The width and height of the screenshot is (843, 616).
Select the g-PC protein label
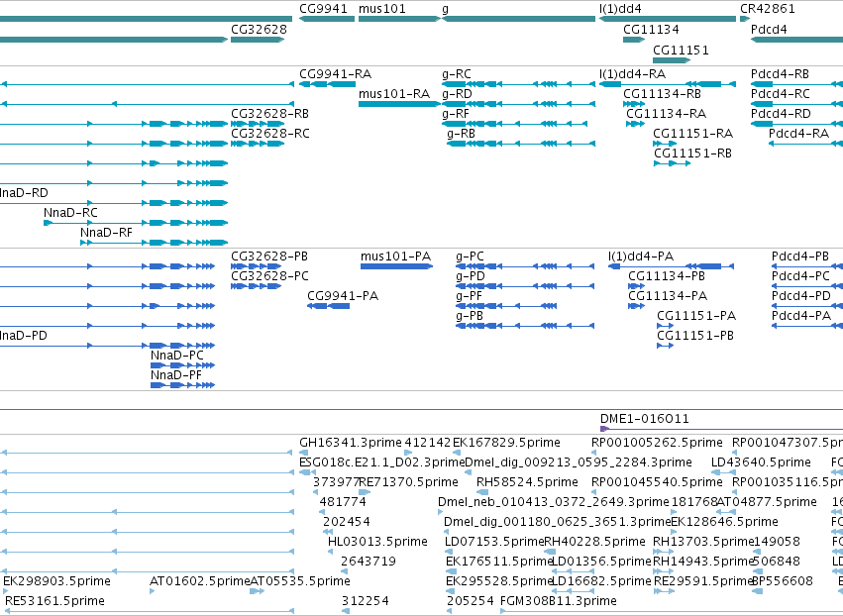(x=470, y=257)
